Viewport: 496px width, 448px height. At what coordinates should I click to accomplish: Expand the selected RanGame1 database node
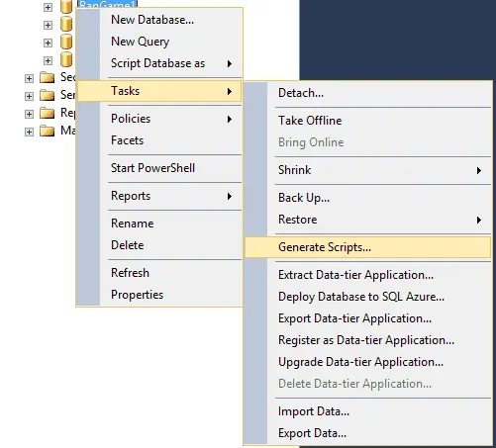point(48,7)
